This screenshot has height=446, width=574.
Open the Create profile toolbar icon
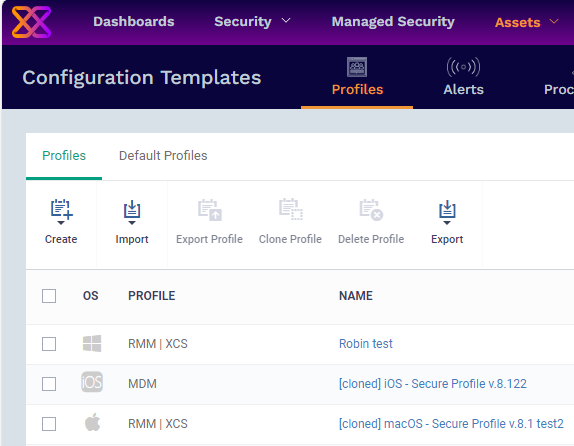tap(61, 212)
